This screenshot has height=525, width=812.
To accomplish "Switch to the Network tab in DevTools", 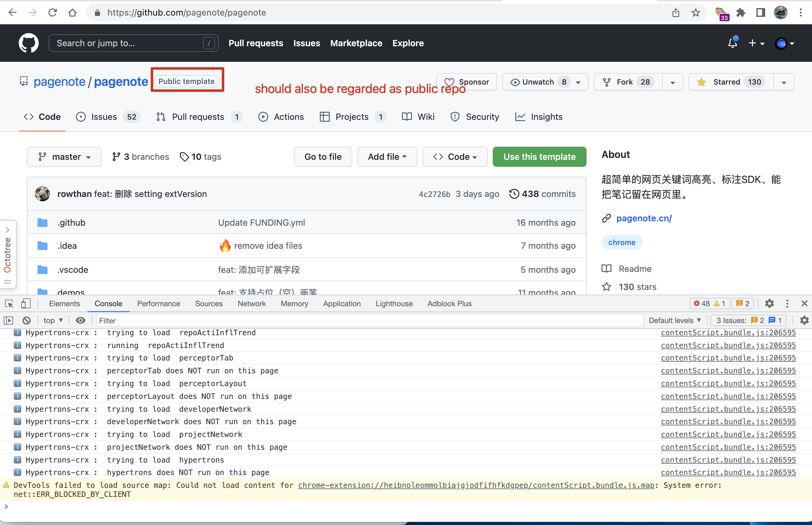I will (251, 303).
